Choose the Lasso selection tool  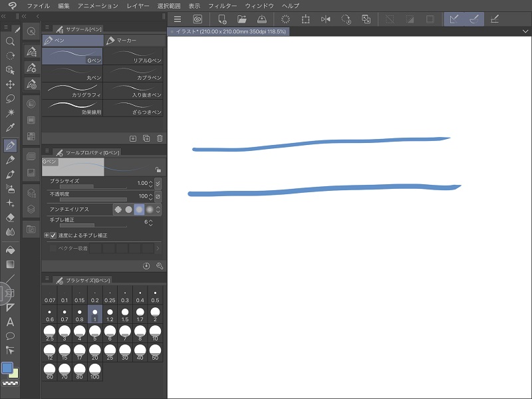(10, 98)
